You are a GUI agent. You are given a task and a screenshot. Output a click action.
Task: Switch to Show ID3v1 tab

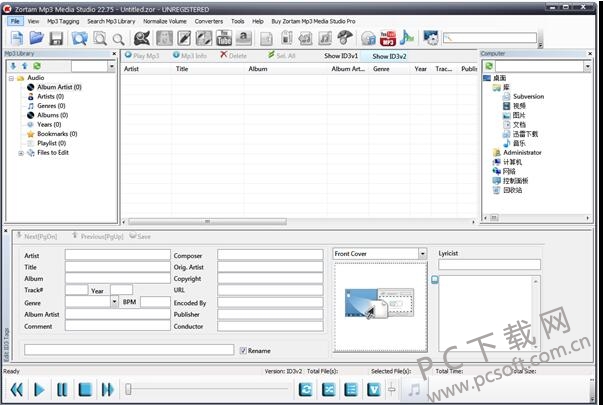pyautogui.click(x=341, y=56)
